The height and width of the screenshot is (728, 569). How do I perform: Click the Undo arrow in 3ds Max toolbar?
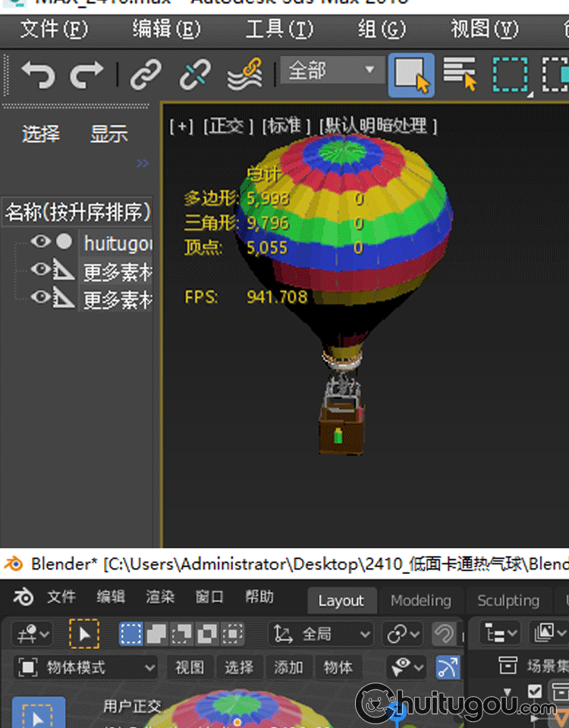[x=38, y=74]
